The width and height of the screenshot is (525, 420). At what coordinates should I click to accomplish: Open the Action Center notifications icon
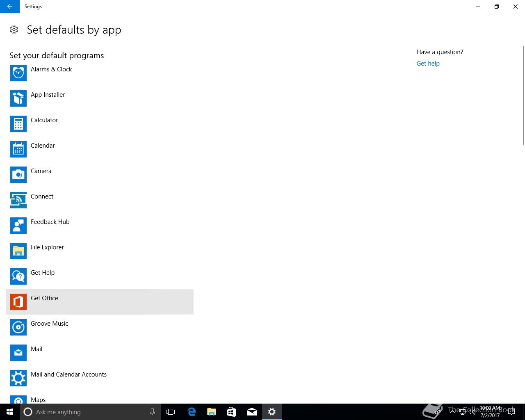pyautogui.click(x=511, y=412)
